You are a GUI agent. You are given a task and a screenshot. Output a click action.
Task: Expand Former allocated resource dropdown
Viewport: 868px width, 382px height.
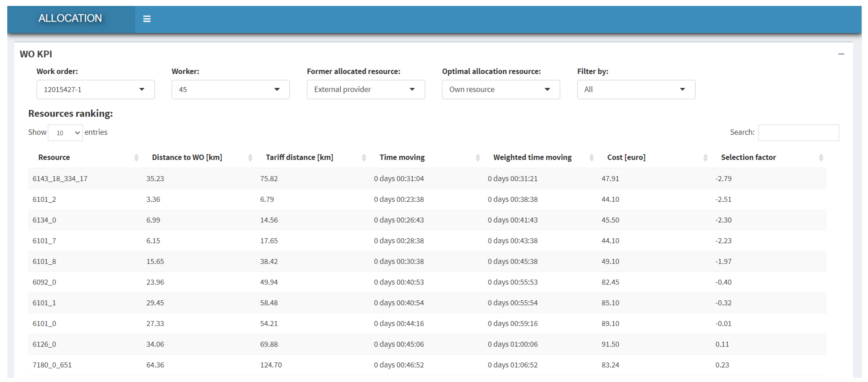pos(366,89)
